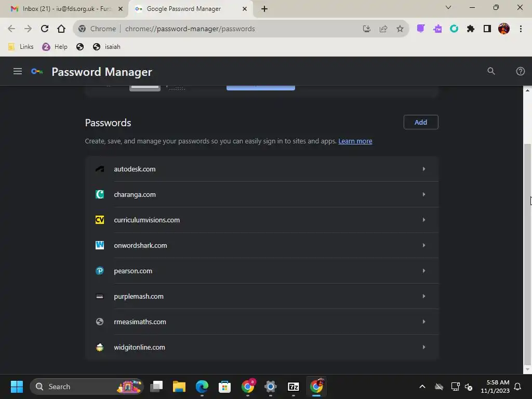Search passwords using the magnifier icon
Image resolution: width=532 pixels, height=399 pixels.
[491, 71]
